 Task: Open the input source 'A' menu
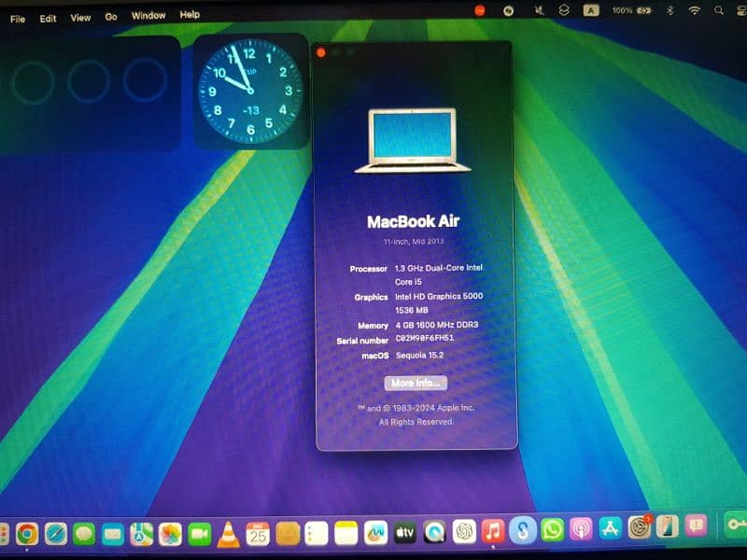591,10
